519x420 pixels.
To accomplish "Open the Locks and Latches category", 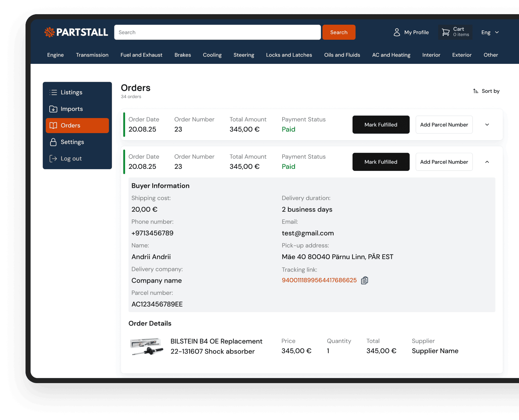I will [x=289, y=55].
